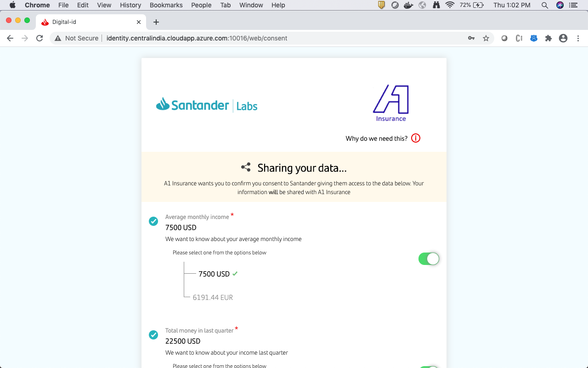Click the 'Total money in last quarter' label
Screen dimensions: 588x368
[x=199, y=331]
